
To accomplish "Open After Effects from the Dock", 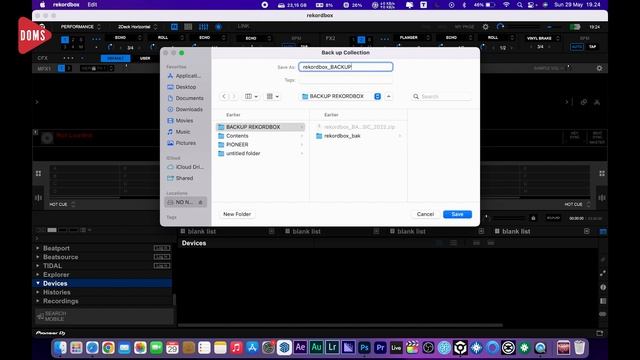I will tap(300, 348).
